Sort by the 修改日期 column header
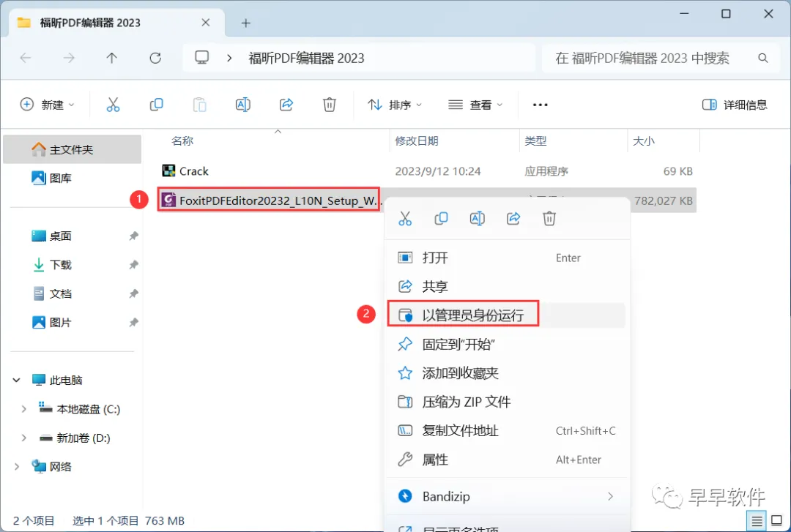 (x=417, y=141)
